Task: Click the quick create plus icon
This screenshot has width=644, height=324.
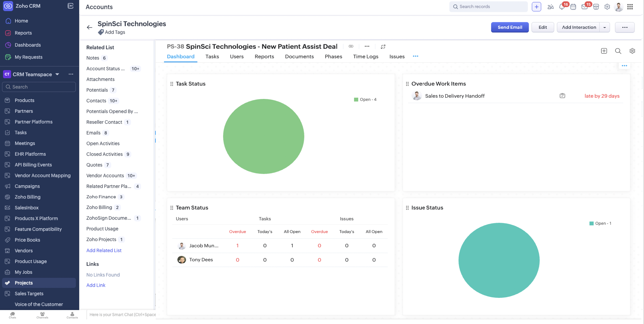Action: pos(536,7)
